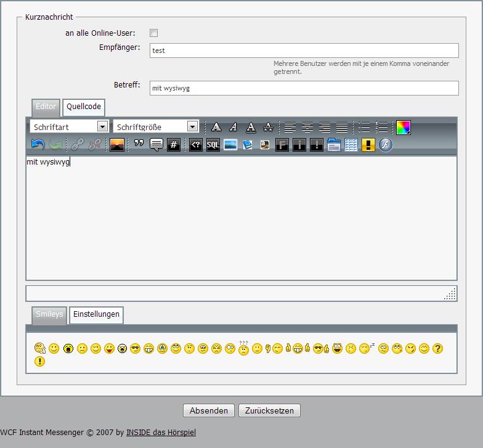Click the yellow warning exclamation icon
This screenshot has height=448, width=483.
[368, 144]
